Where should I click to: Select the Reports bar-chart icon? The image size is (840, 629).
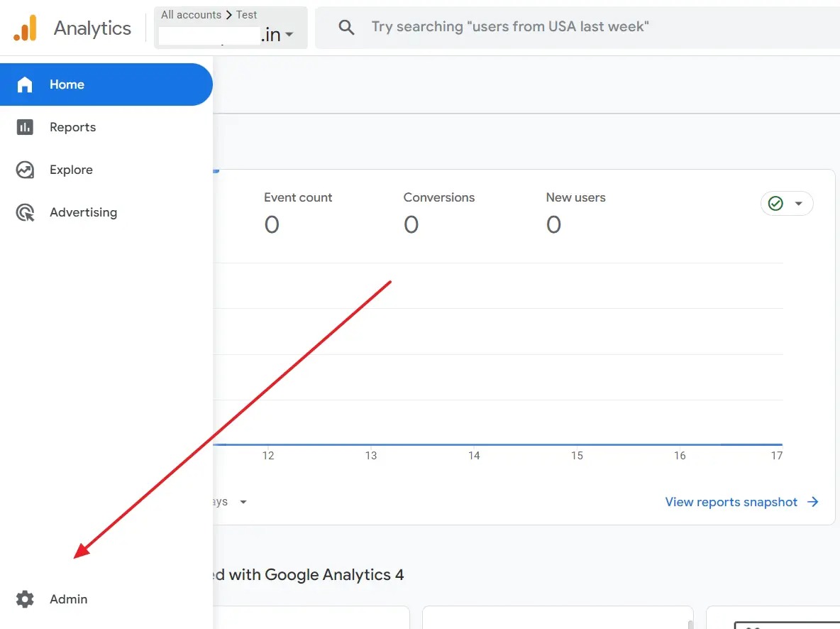(26, 126)
